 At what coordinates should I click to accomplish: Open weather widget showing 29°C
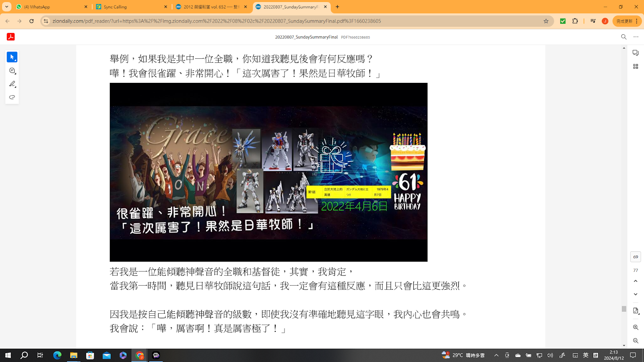463,355
